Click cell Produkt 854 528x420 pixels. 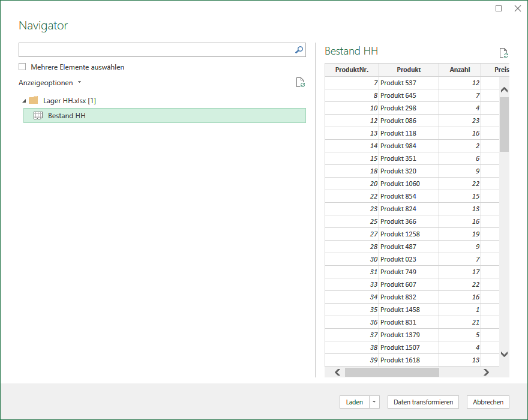pos(409,196)
